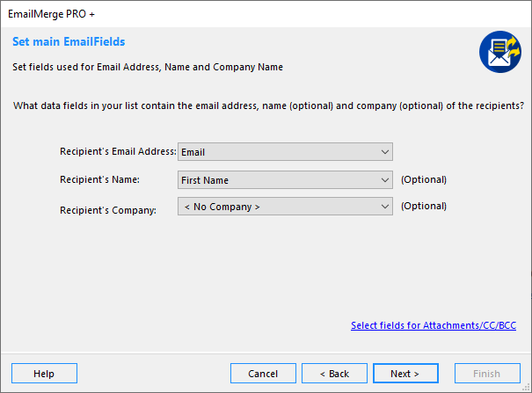This screenshot has height=393, width=532.
Task: Click the Set main EmailFields heading
Action: point(69,41)
